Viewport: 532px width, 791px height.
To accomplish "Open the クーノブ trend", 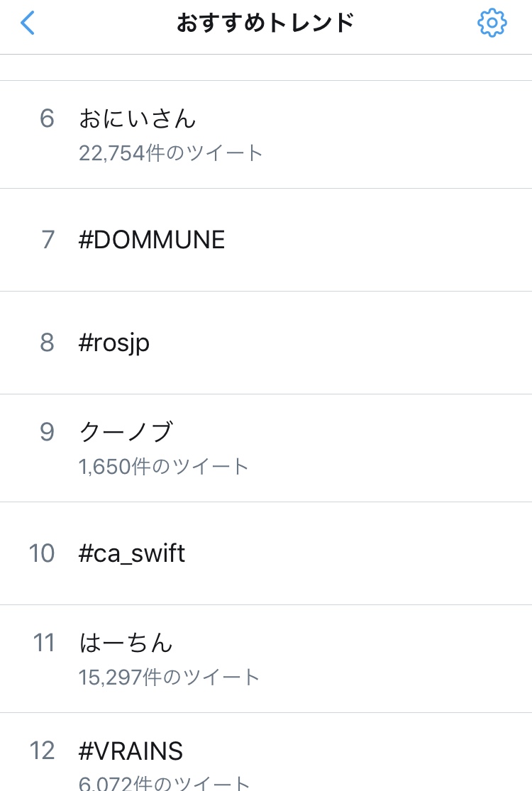I will [x=126, y=431].
